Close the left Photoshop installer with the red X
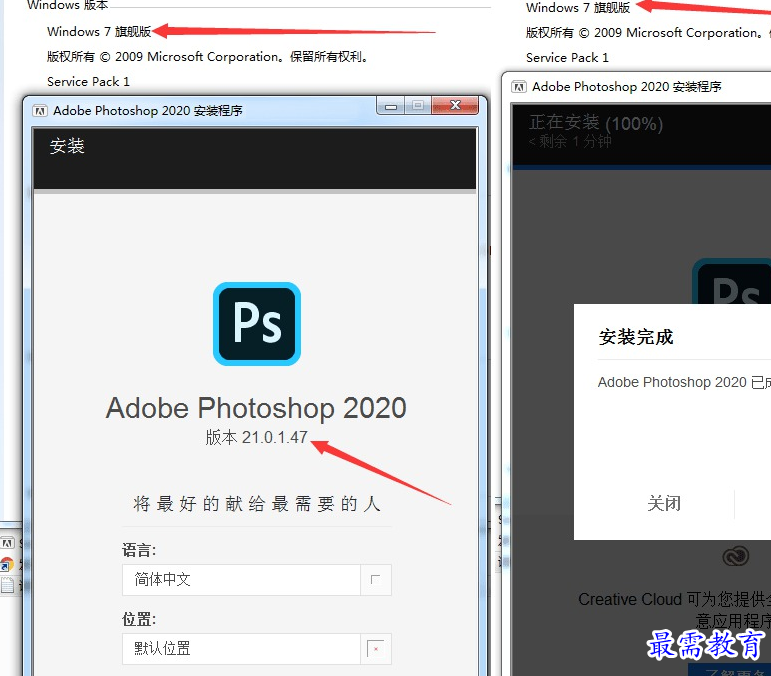This screenshot has height=676, width=771. click(x=455, y=106)
